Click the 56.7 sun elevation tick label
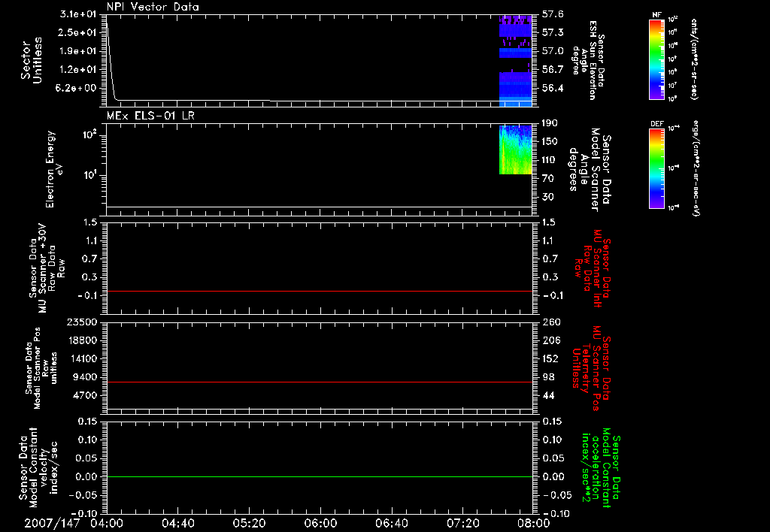Viewport: 770px width, 532px height. tap(553, 70)
